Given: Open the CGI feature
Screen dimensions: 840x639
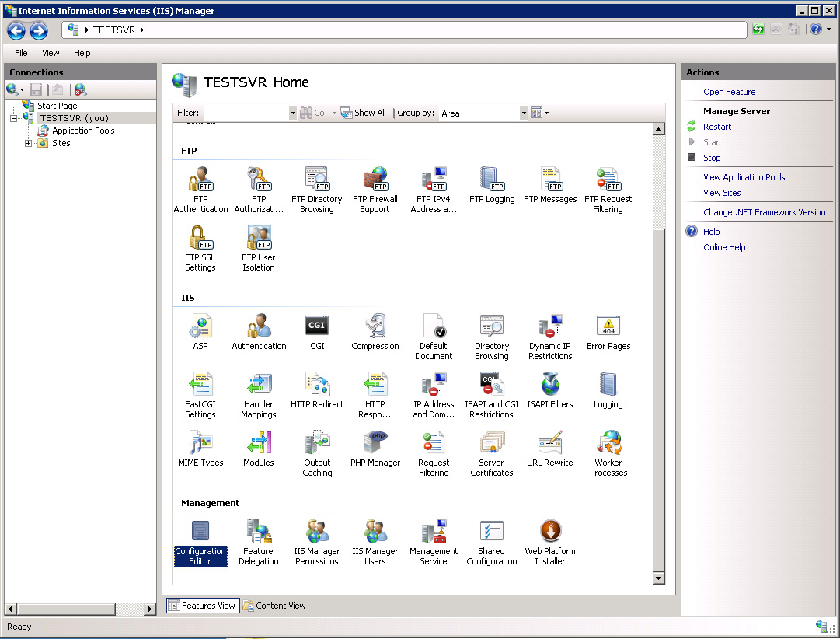Looking at the screenshot, I should pos(316,332).
